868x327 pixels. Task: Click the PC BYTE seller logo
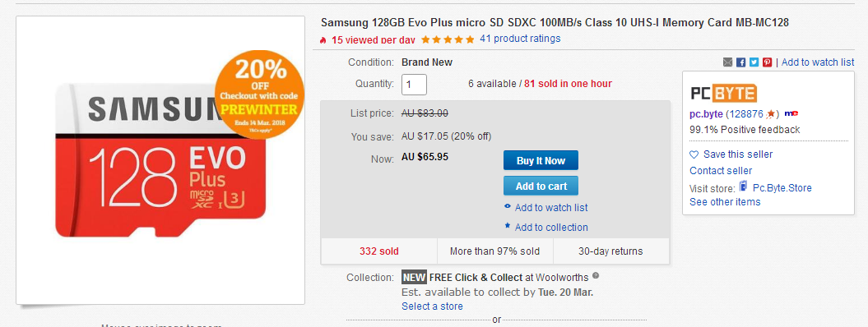tap(723, 93)
